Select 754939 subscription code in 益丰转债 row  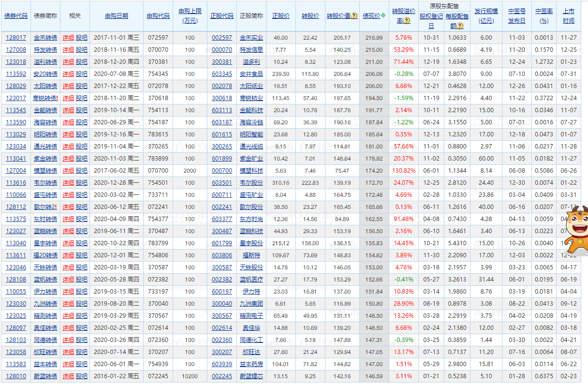pos(158,364)
